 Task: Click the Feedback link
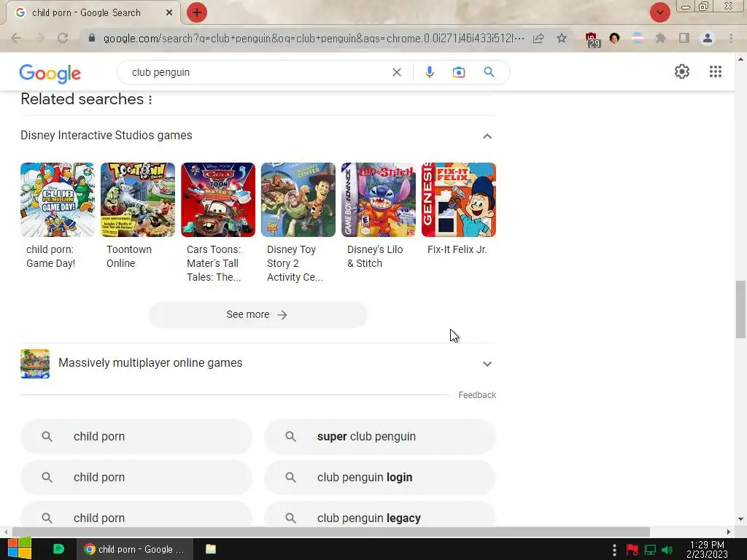click(477, 394)
